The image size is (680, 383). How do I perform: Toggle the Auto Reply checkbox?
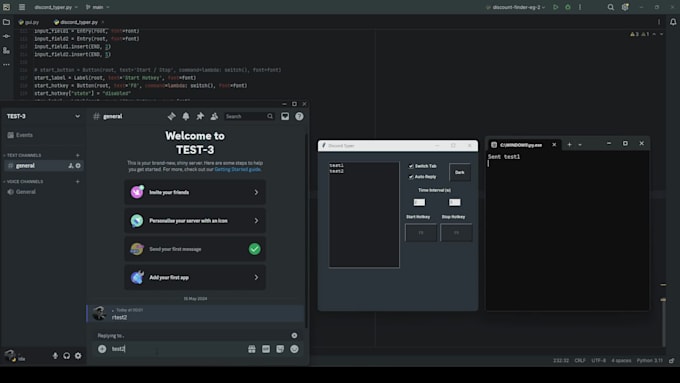point(411,177)
